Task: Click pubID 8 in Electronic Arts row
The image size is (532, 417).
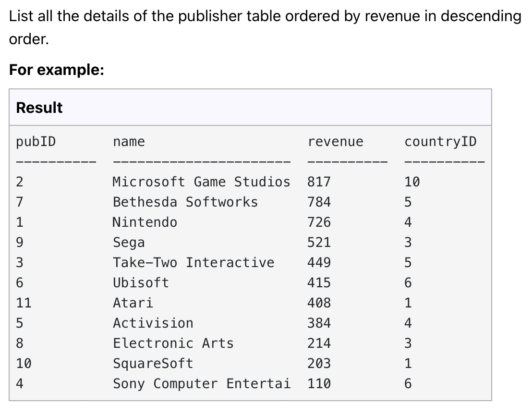Action: pos(20,343)
